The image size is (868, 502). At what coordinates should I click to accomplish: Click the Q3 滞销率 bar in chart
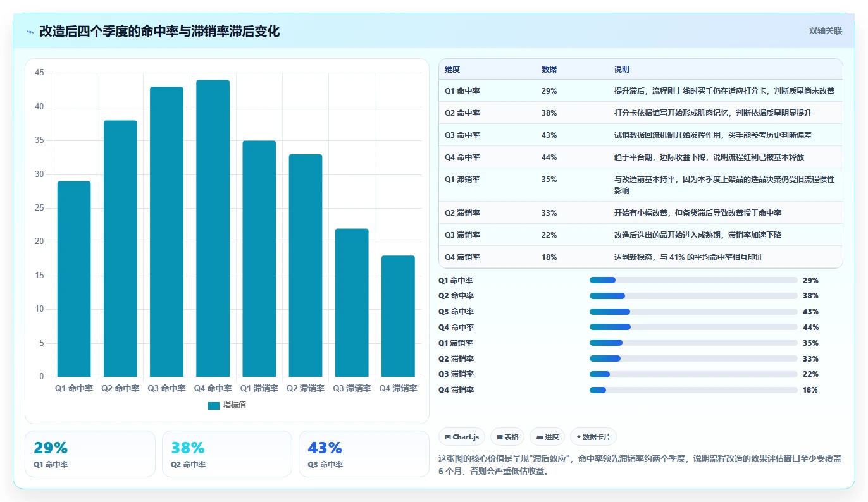[352, 303]
